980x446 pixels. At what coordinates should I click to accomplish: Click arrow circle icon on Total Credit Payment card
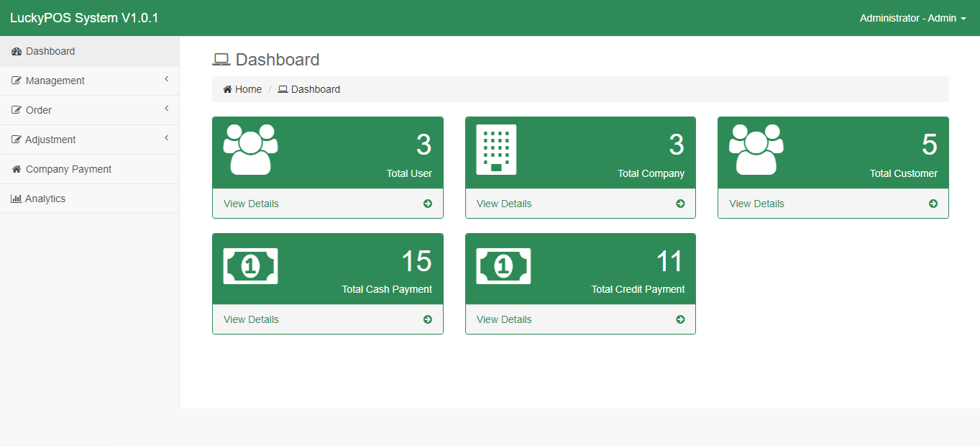click(680, 319)
